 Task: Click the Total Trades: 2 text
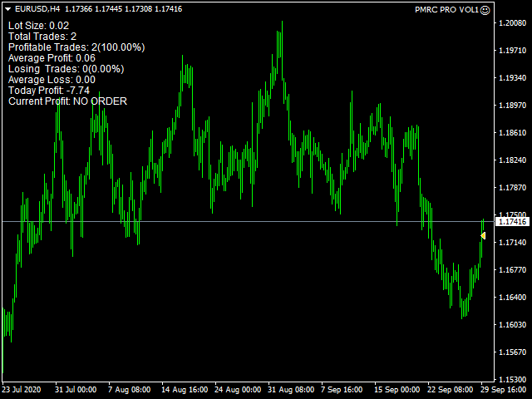click(x=42, y=37)
